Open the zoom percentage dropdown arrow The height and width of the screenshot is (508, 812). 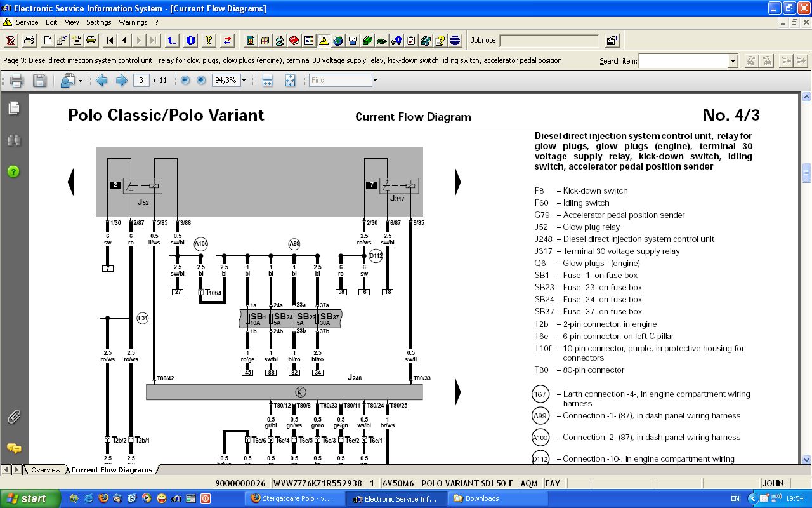[244, 81]
